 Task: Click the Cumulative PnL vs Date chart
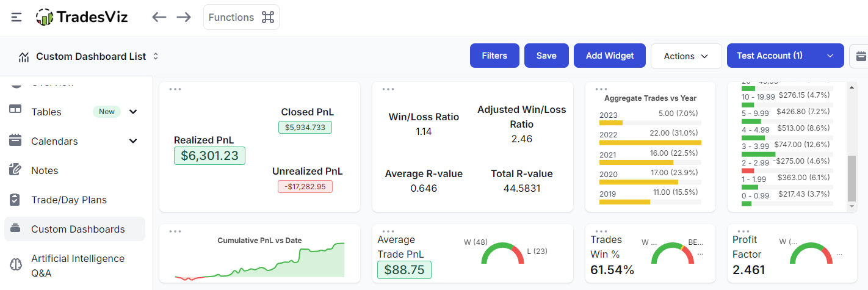[259, 262]
